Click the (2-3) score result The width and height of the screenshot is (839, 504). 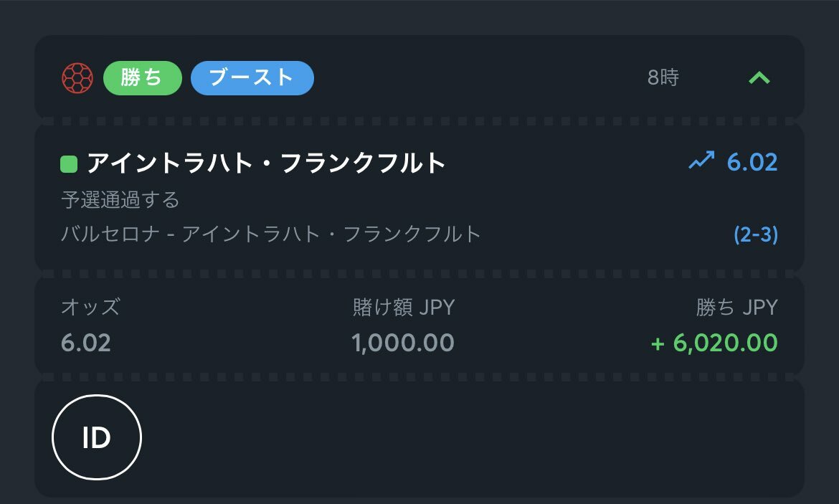point(756,234)
